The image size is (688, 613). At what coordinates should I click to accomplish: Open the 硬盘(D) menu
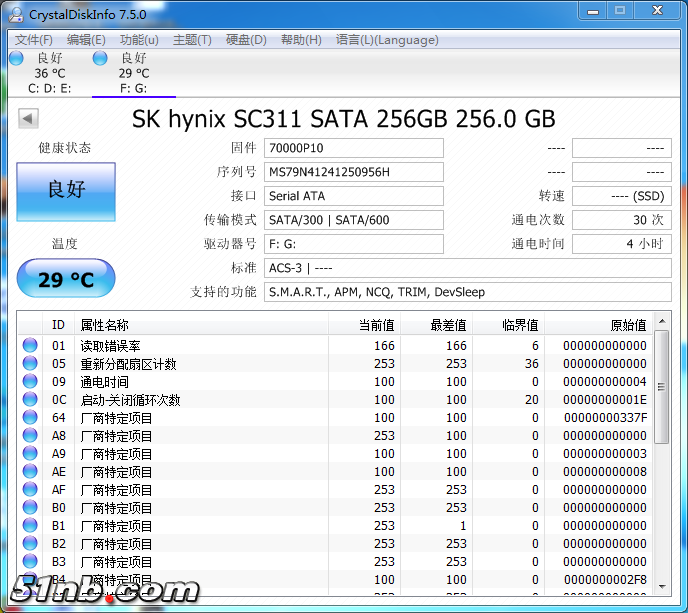(246, 40)
